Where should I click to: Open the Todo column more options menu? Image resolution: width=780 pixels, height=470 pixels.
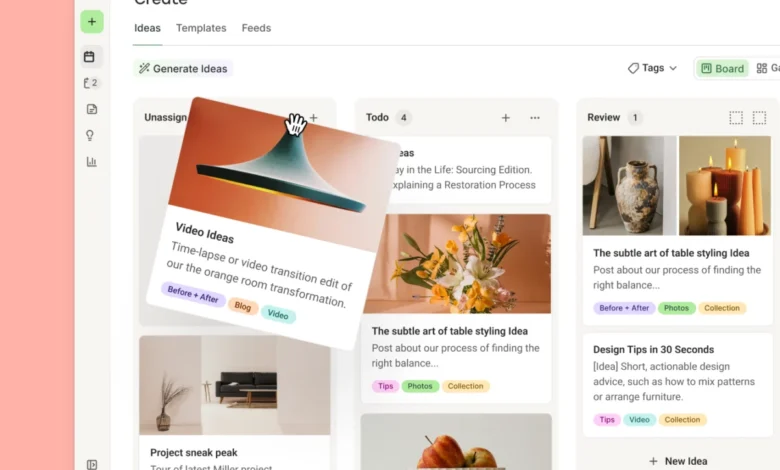535,118
